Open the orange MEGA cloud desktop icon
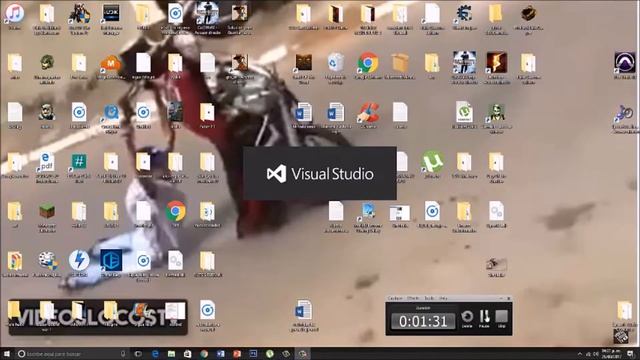This screenshot has height=360, width=640. (111, 63)
